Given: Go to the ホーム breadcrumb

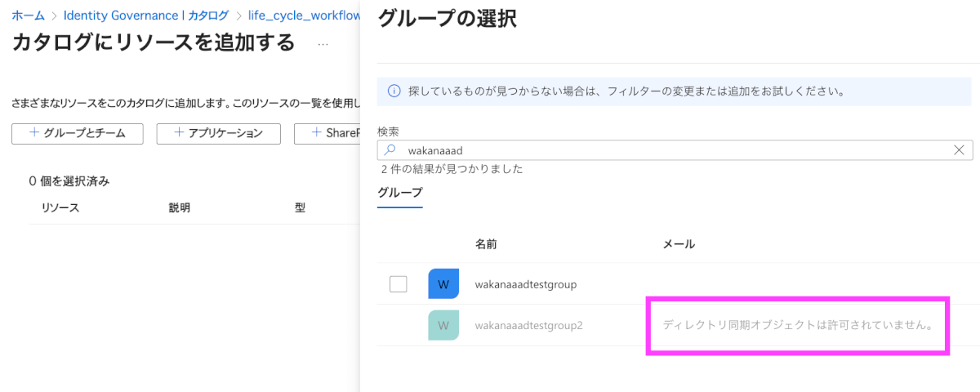Looking at the screenshot, I should [28, 16].
